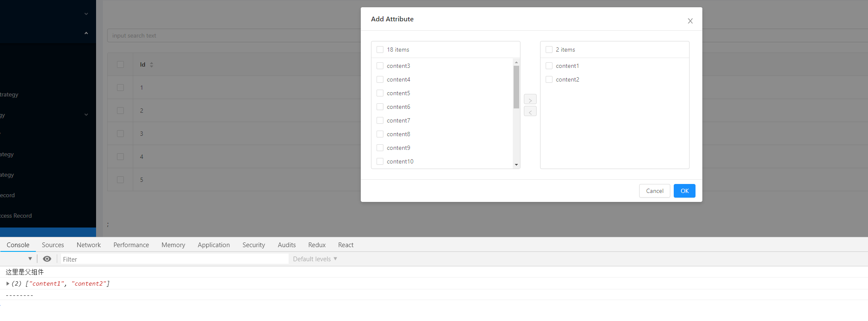Switch to the Console tab
The image size is (868, 321).
point(18,245)
